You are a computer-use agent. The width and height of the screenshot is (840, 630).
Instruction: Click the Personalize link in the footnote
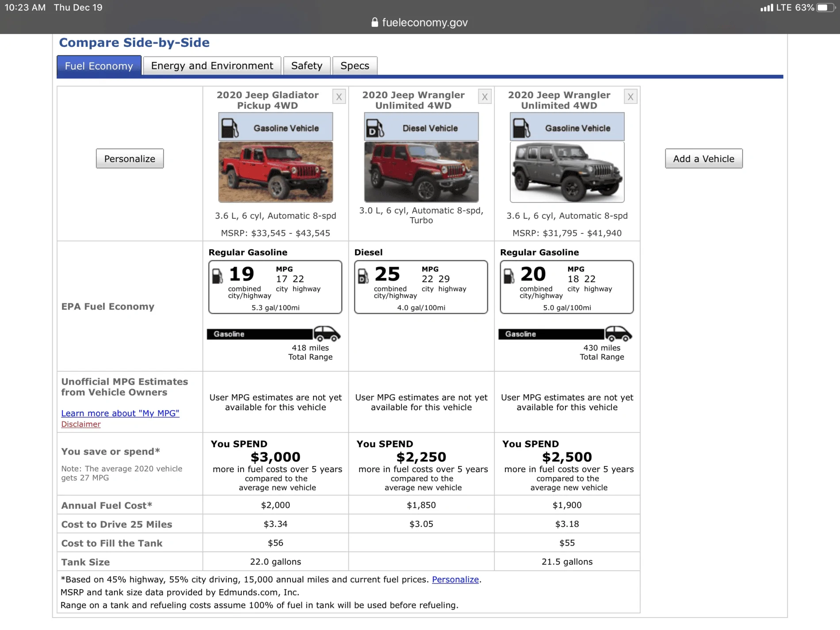(455, 580)
